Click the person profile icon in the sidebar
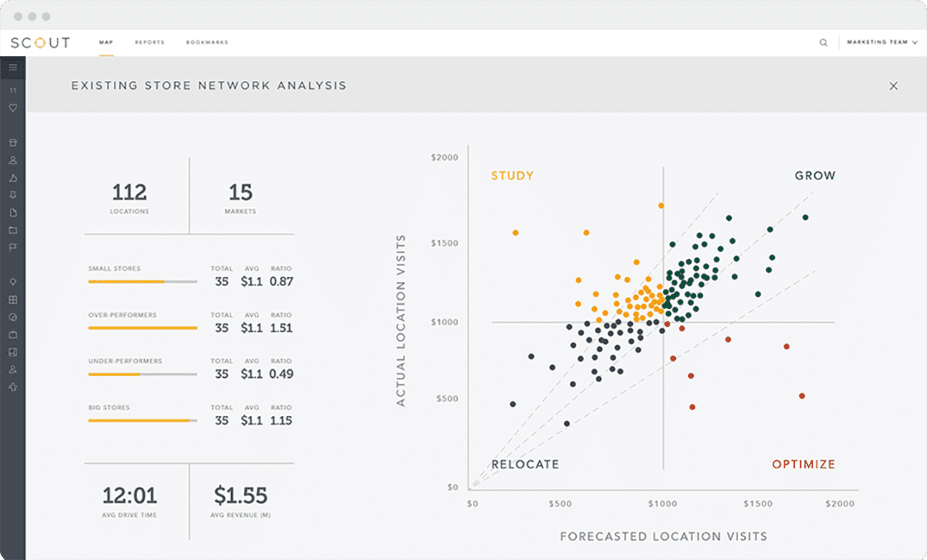This screenshot has height=560, width=927. click(13, 161)
